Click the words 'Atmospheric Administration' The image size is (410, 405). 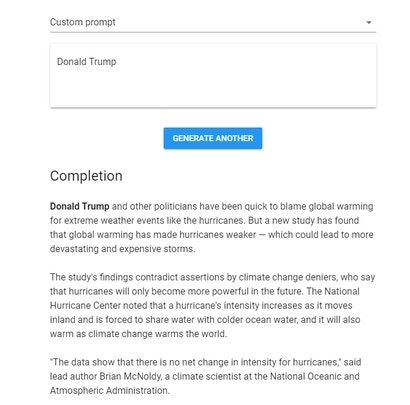point(110,391)
